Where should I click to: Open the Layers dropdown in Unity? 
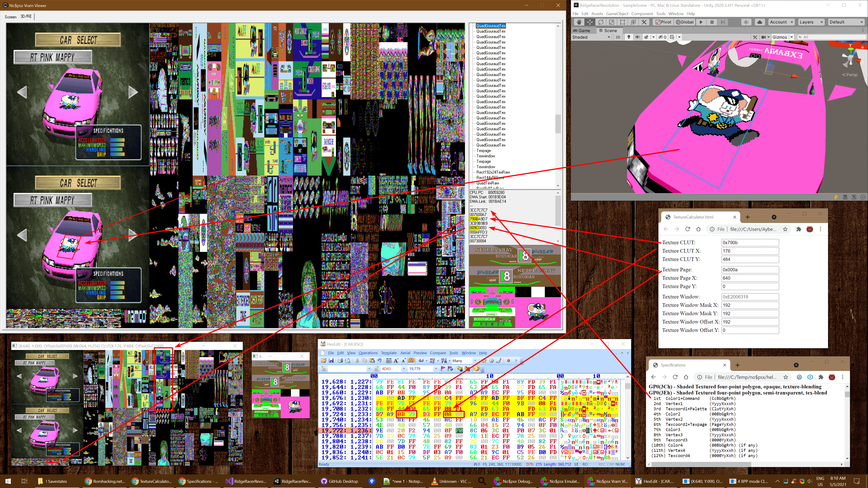[811, 22]
